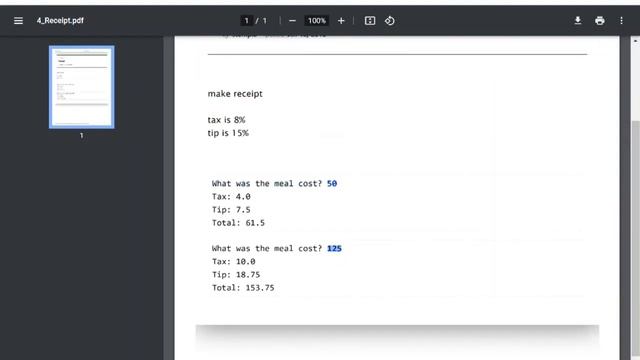Click the 'Tax: 10.0' output line

(x=233, y=262)
